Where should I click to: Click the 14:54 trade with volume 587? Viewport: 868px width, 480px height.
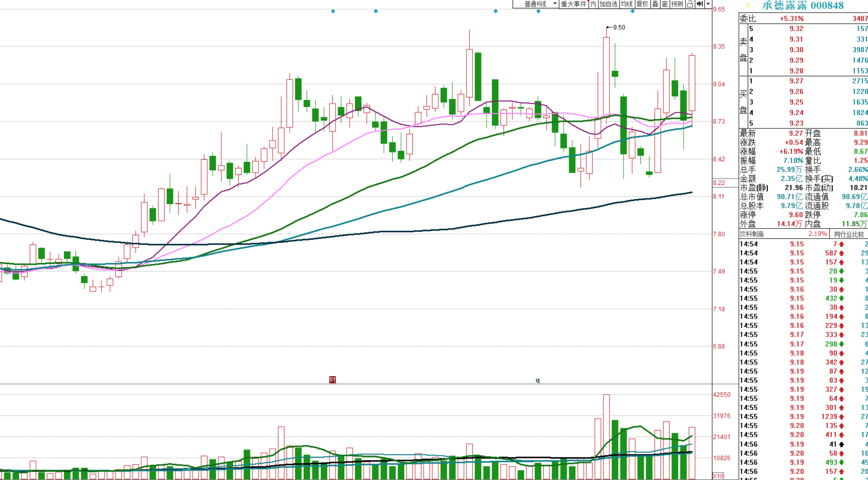(804, 253)
